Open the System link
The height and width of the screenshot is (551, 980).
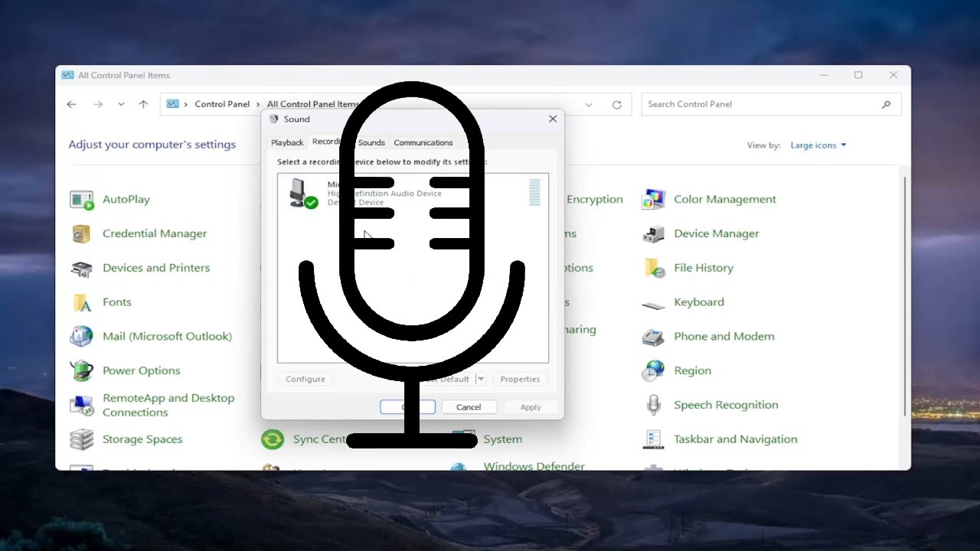pyautogui.click(x=503, y=439)
